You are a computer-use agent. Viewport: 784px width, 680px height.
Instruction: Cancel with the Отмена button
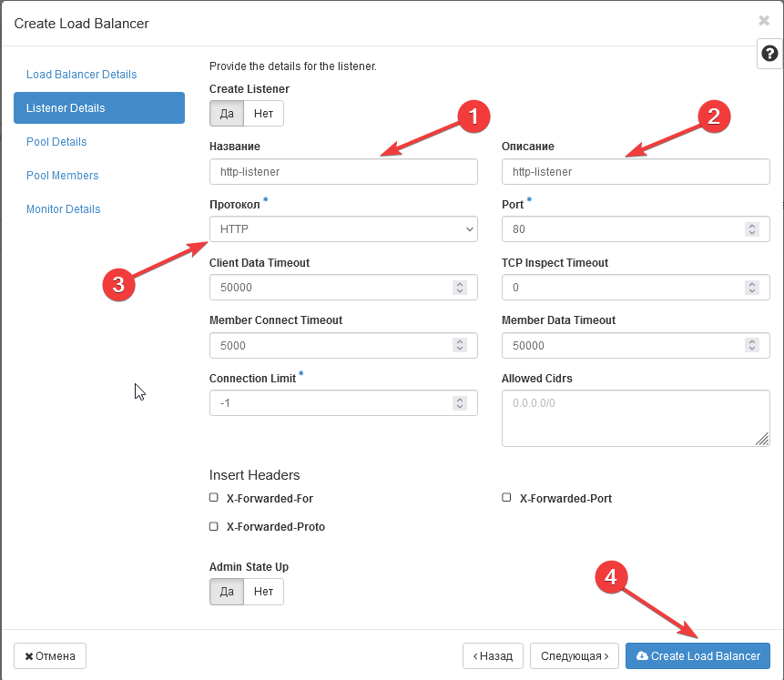tap(50, 656)
